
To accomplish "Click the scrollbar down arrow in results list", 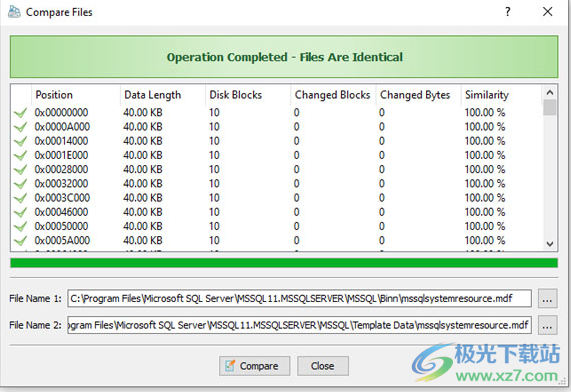I will pos(550,244).
